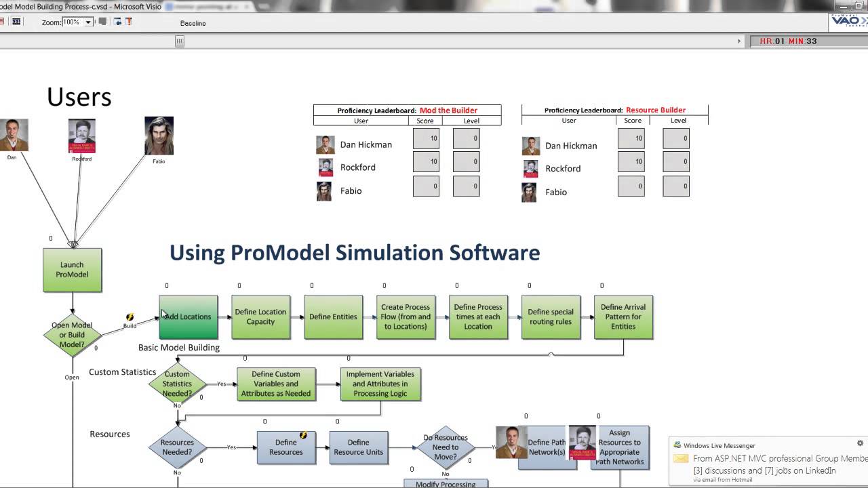The height and width of the screenshot is (488, 868).
Task: Click Implement Variables and Attributes box
Action: (380, 384)
